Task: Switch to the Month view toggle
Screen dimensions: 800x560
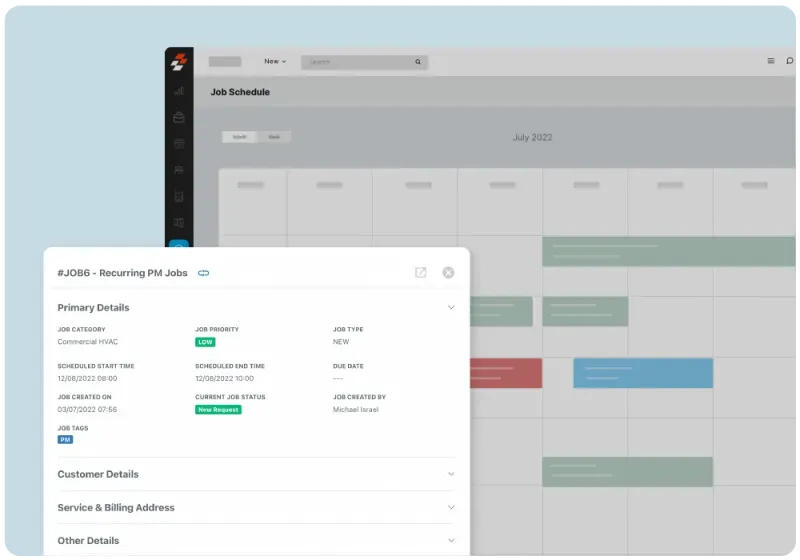Action: [x=240, y=137]
